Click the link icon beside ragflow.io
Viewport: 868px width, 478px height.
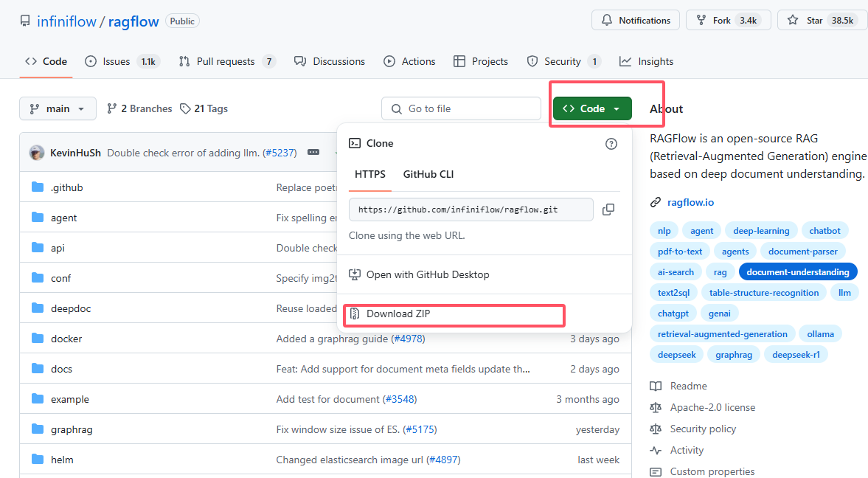click(x=656, y=202)
